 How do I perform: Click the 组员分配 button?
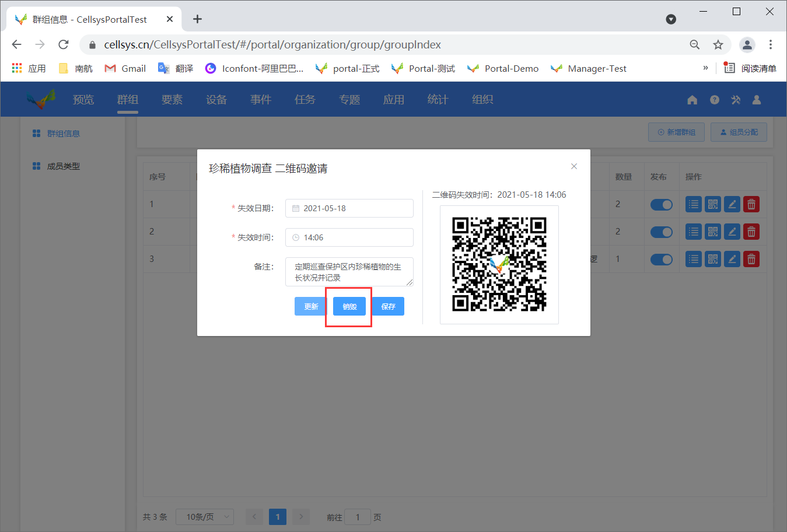pyautogui.click(x=739, y=132)
